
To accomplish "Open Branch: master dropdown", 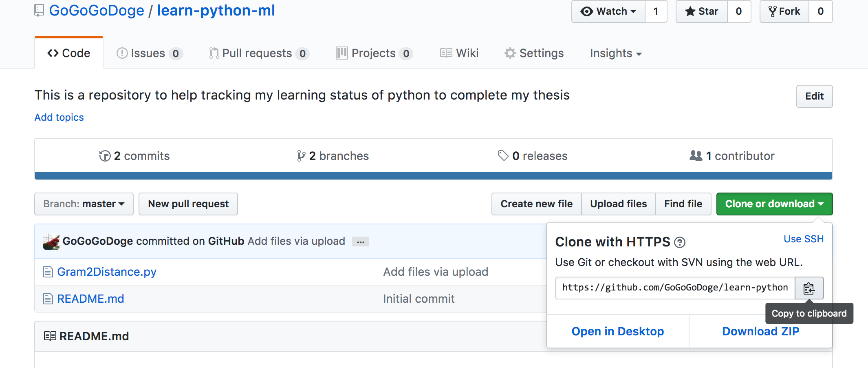I will click(84, 204).
